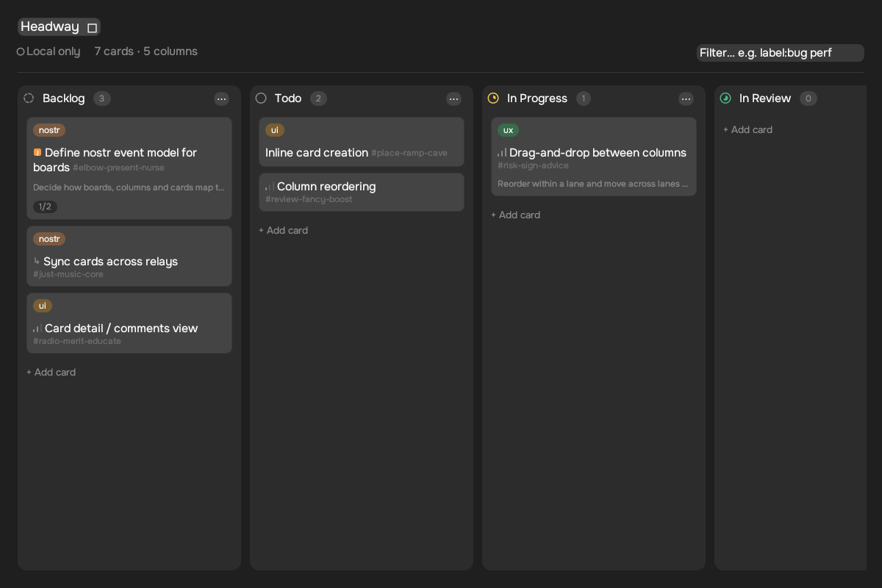Click the green ux label on Drag-and-drop card
Viewport: 882px width, 588px height.
pos(508,130)
